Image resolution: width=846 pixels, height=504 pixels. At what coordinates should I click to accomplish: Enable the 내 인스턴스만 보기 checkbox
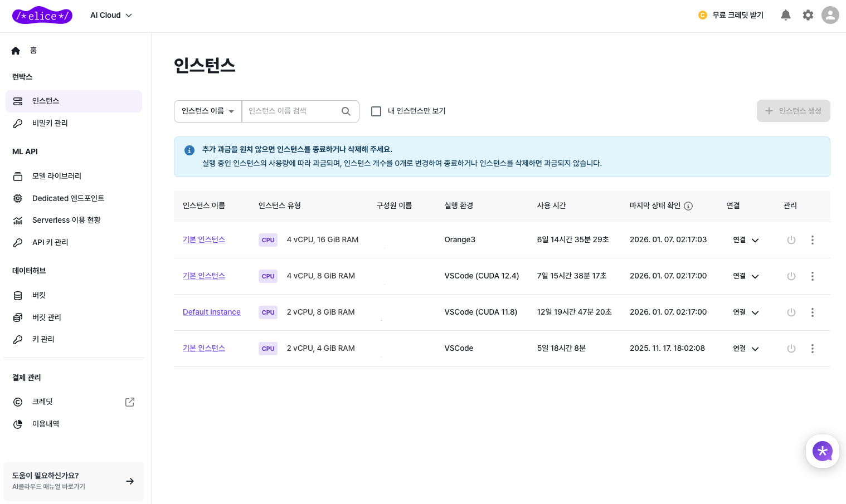click(376, 111)
